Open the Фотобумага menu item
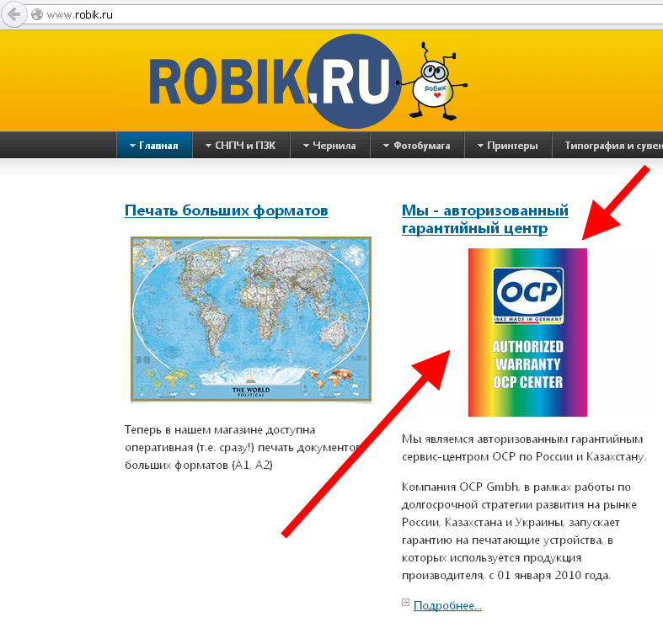The width and height of the screenshot is (663, 644). 417,146
